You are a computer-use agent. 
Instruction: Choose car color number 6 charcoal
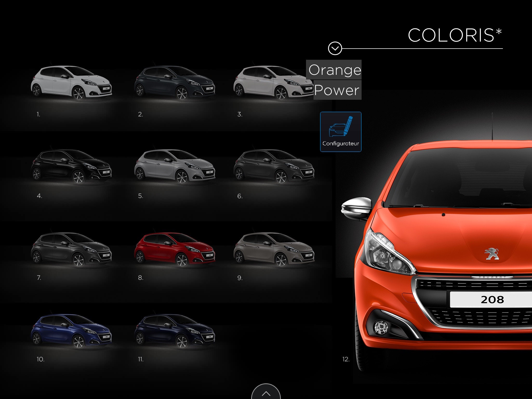coord(274,166)
